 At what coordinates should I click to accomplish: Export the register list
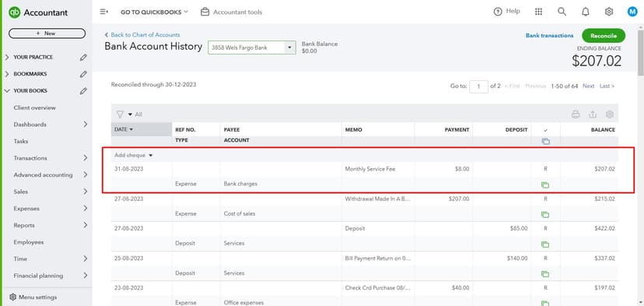(592, 114)
